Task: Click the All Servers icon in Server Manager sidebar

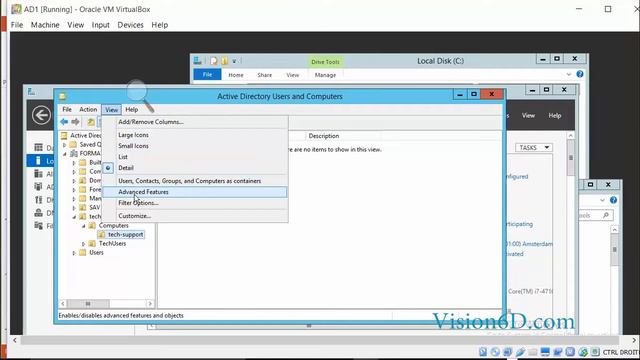Action: pos(39,174)
